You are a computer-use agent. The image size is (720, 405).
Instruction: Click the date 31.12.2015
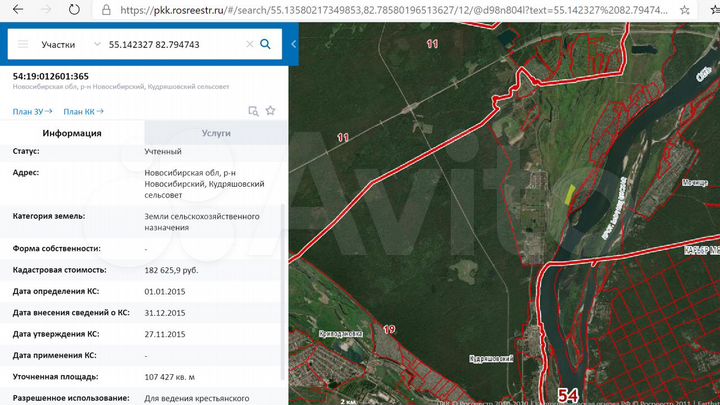click(x=165, y=313)
